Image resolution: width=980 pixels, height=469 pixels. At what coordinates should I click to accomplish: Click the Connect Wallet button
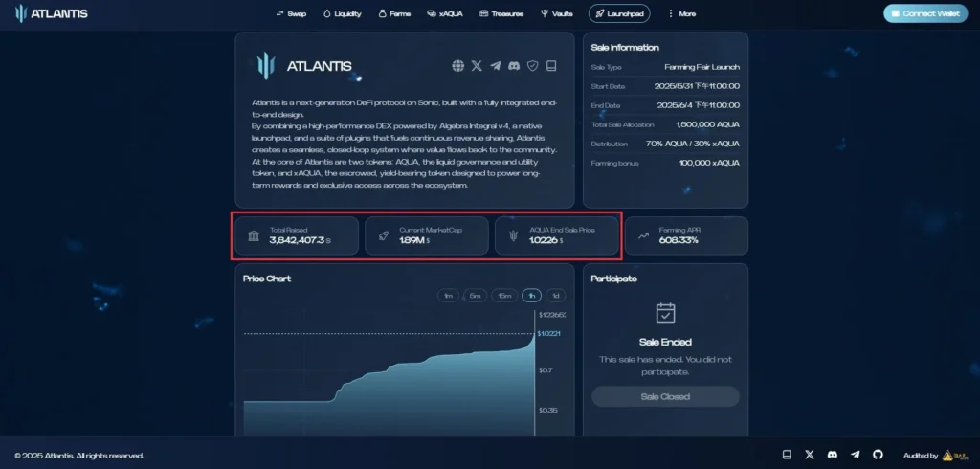(925, 13)
